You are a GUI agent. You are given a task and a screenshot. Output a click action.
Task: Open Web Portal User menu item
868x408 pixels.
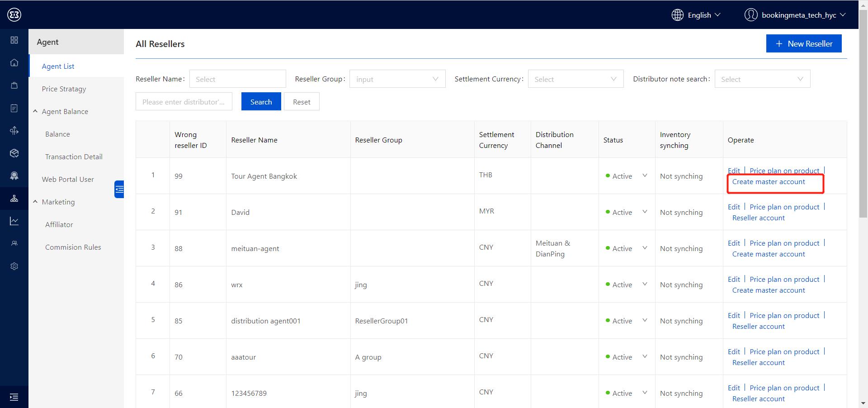click(68, 180)
